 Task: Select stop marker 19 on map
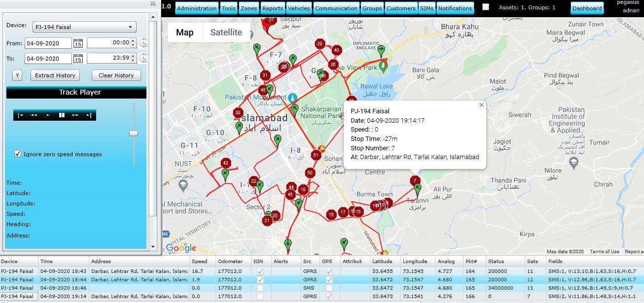(303, 190)
